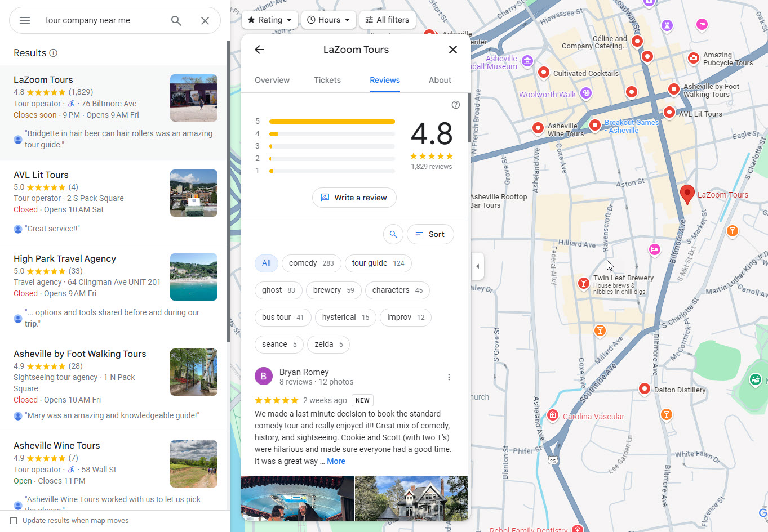Open the Hours filter dropdown

click(329, 20)
